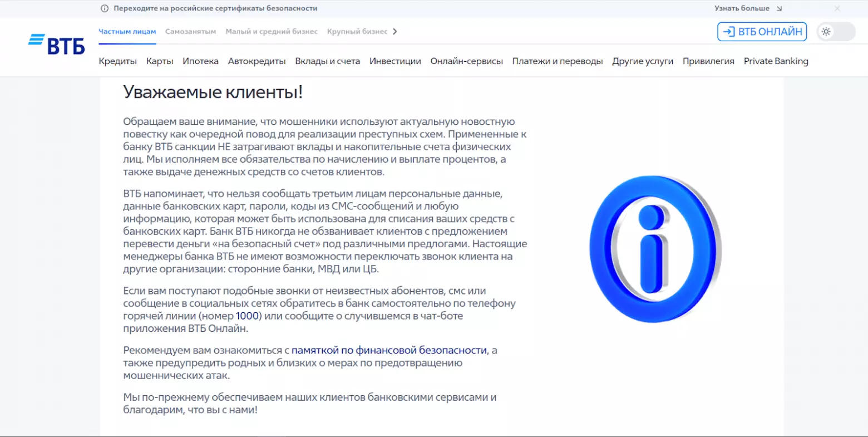Go to 'Привилегия' section
The width and height of the screenshot is (868, 437).
708,61
